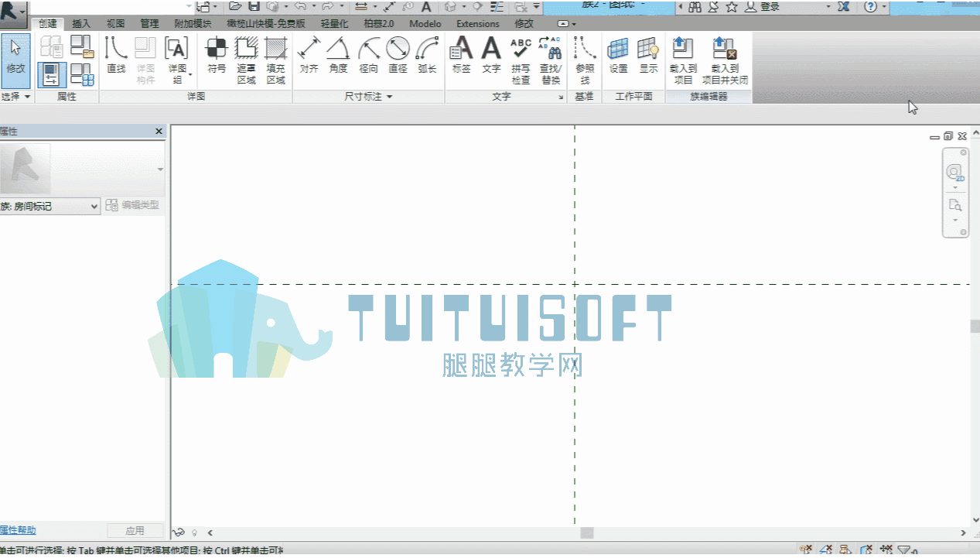This screenshot has width=980, height=558.
Task: Click the 标签 label tool
Action: (461, 56)
